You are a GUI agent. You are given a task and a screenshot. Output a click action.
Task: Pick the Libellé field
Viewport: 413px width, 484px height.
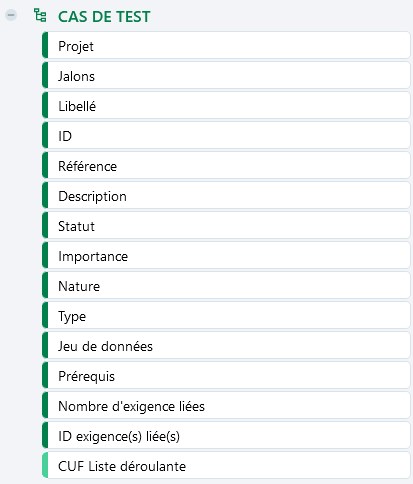[x=226, y=106]
